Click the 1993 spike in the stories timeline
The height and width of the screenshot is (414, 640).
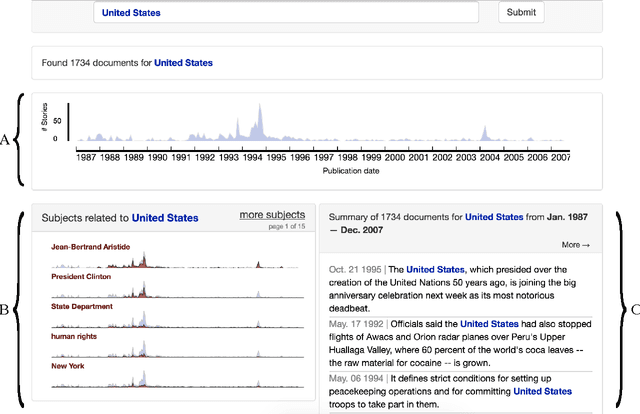point(238,129)
